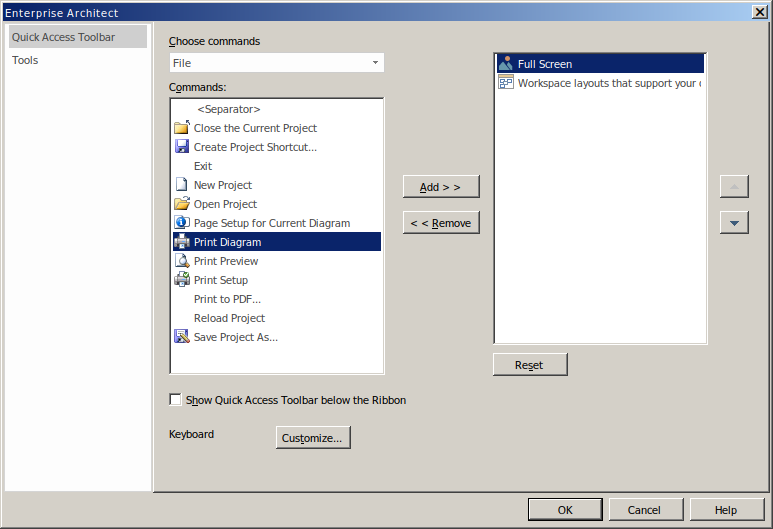Click the Page Setup for Current Diagram icon
The width and height of the screenshot is (773, 529).
point(181,223)
